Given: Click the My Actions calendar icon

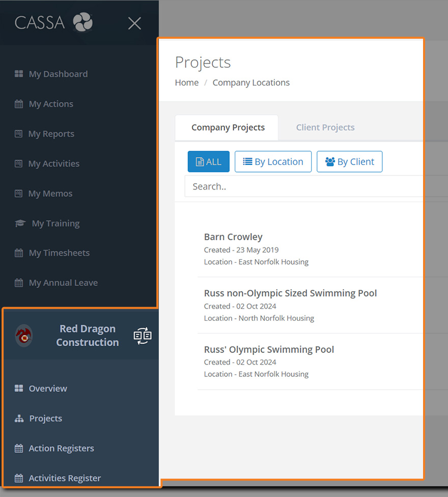Looking at the screenshot, I should (19, 104).
